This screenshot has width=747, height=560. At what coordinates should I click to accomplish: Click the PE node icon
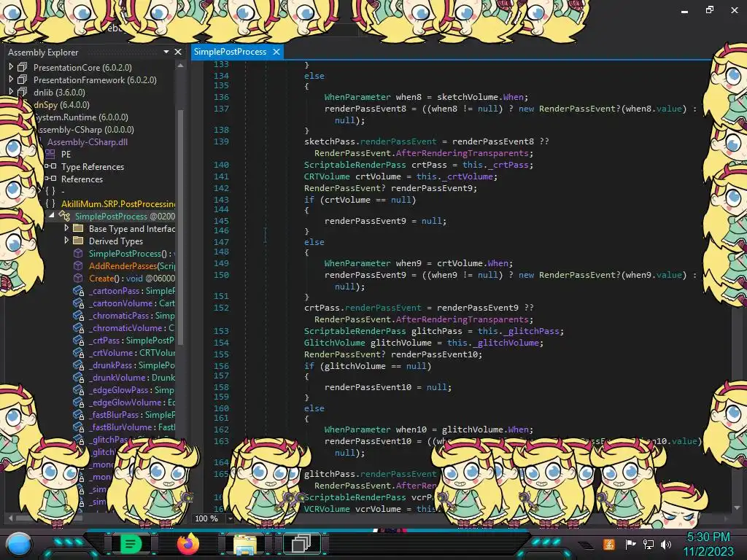[x=50, y=154]
